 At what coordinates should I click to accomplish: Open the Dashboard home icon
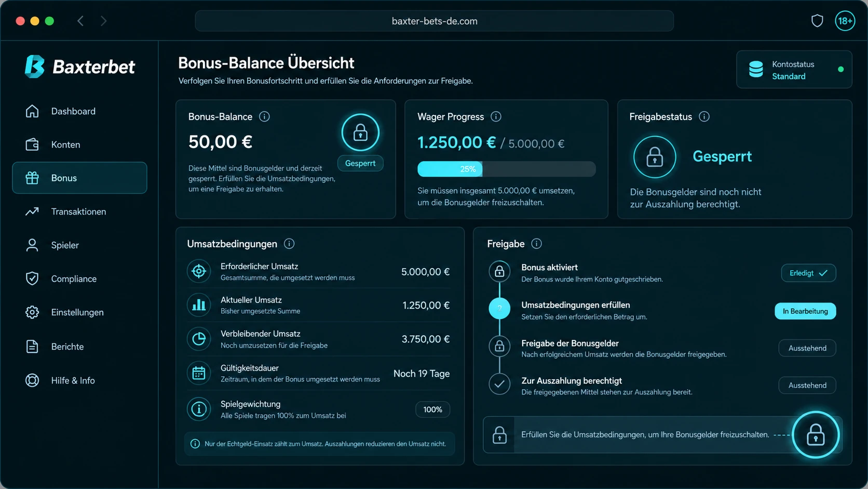pyautogui.click(x=32, y=111)
